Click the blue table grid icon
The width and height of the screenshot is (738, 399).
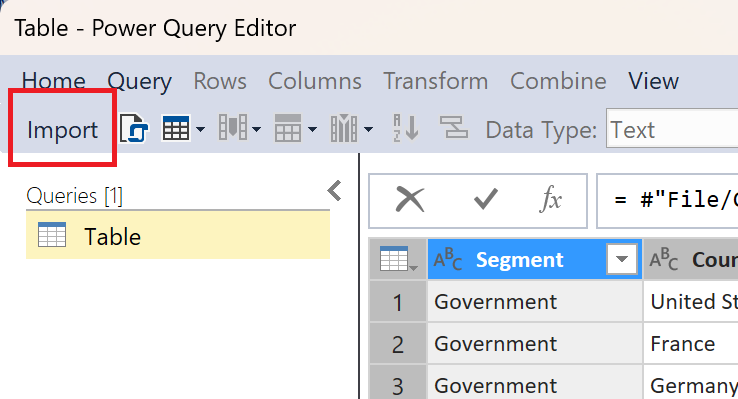(176, 128)
